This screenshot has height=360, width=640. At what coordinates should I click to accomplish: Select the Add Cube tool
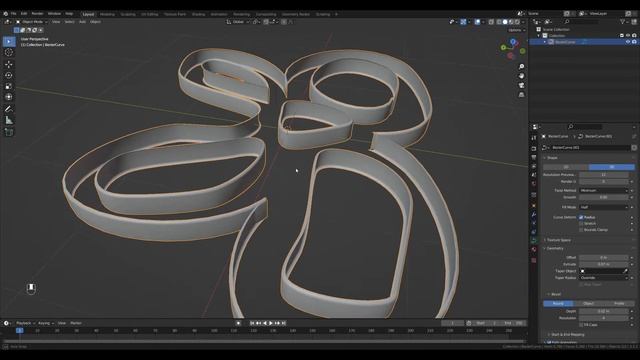pyautogui.click(x=9, y=132)
